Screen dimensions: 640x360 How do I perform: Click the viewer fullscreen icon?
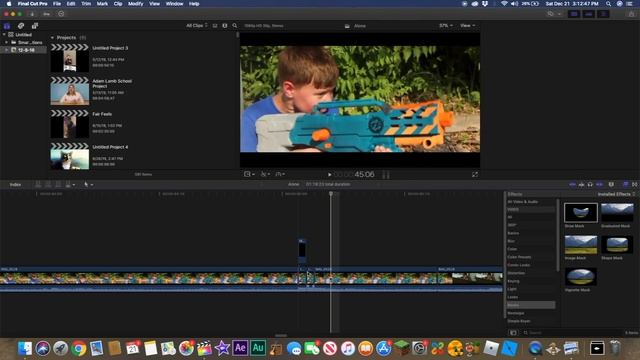pyautogui.click(x=475, y=174)
